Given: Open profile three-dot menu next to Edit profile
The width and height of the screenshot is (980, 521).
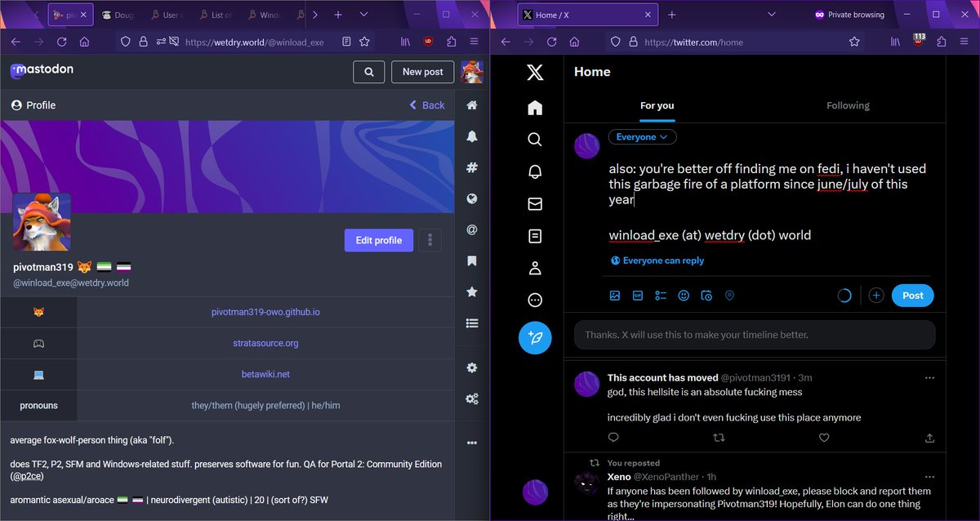Looking at the screenshot, I should tap(430, 240).
